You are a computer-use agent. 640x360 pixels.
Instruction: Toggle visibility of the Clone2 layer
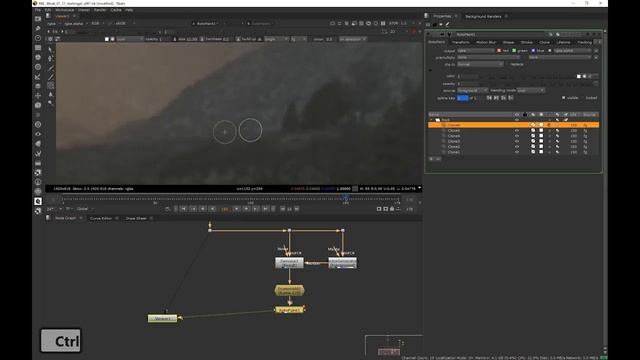(x=517, y=147)
